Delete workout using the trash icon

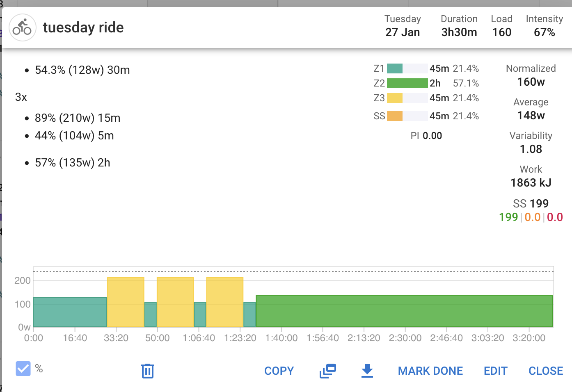147,371
